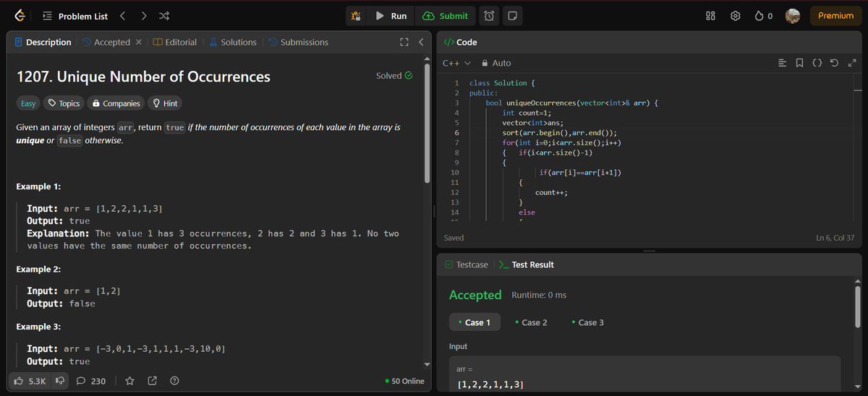The height and width of the screenshot is (396, 868).
Task: Collapse the description panel with left chevron
Action: tap(420, 43)
